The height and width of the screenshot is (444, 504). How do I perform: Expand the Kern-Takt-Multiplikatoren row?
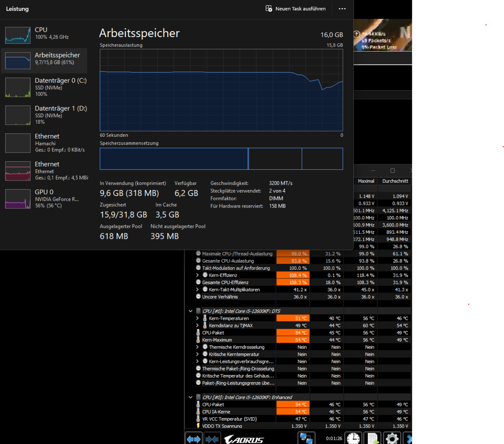pos(197,289)
